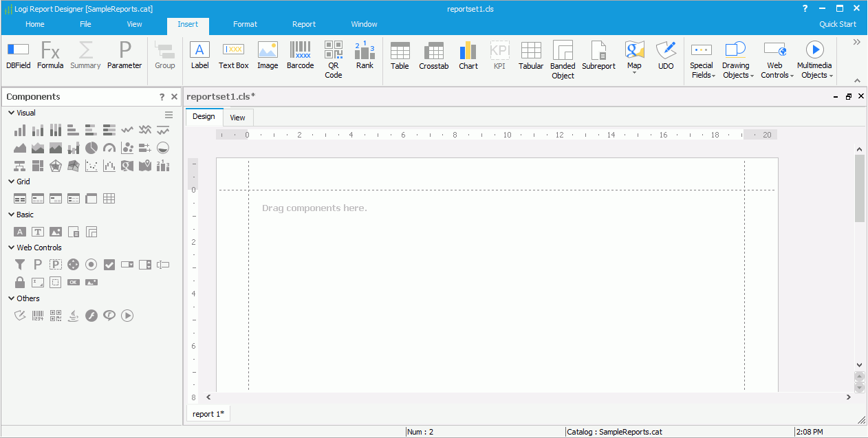This screenshot has width=868, height=438.
Task: Select the Java icon under Others
Action: [x=73, y=316]
